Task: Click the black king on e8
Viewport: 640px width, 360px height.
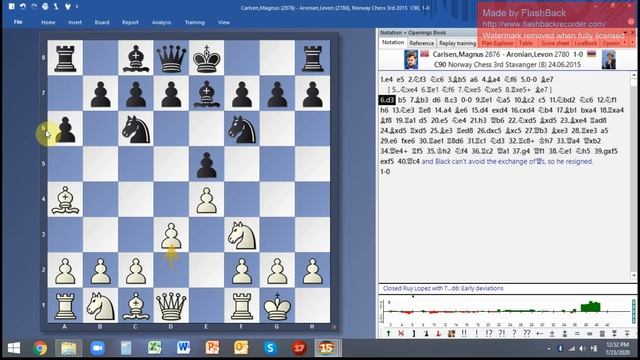Action: pos(207,58)
